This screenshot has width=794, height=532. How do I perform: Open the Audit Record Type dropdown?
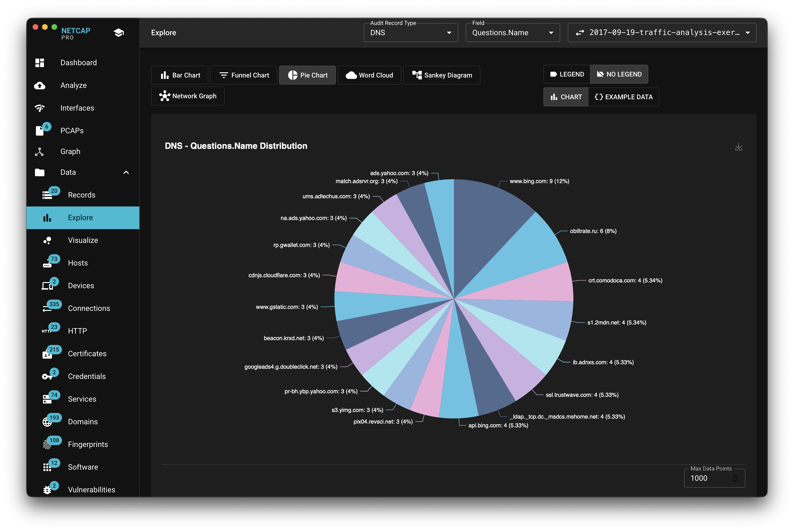pos(411,33)
